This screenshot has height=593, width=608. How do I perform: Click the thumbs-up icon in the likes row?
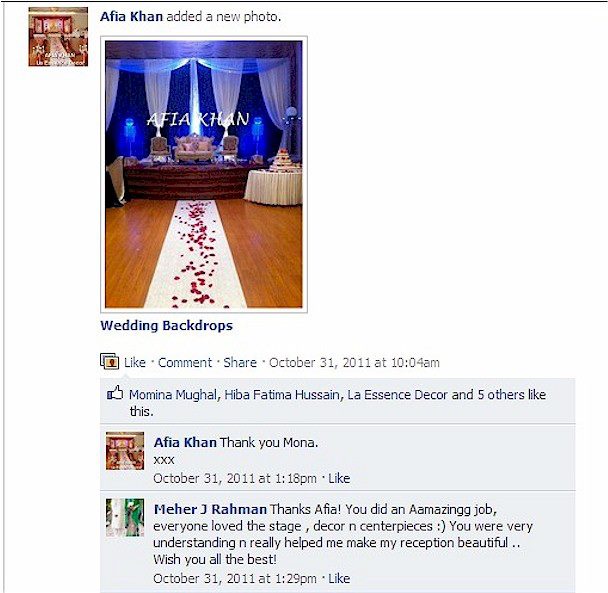point(115,393)
